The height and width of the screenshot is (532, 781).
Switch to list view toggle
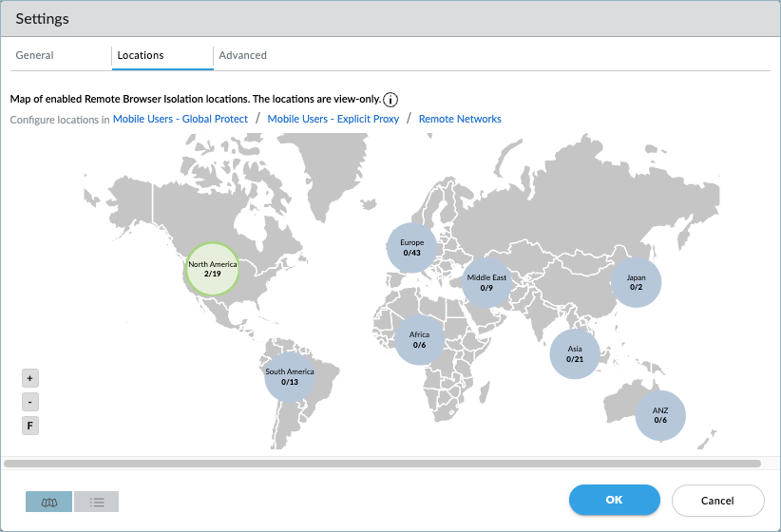point(96,502)
